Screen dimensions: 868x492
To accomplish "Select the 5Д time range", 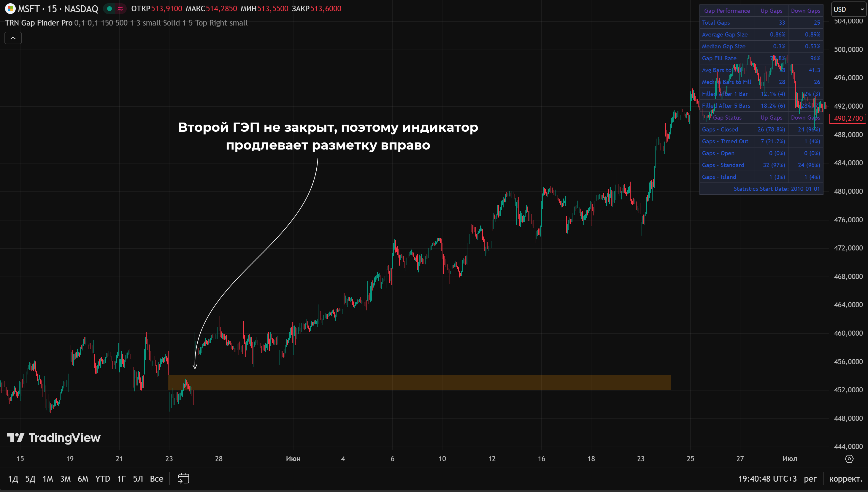I will pyautogui.click(x=30, y=478).
